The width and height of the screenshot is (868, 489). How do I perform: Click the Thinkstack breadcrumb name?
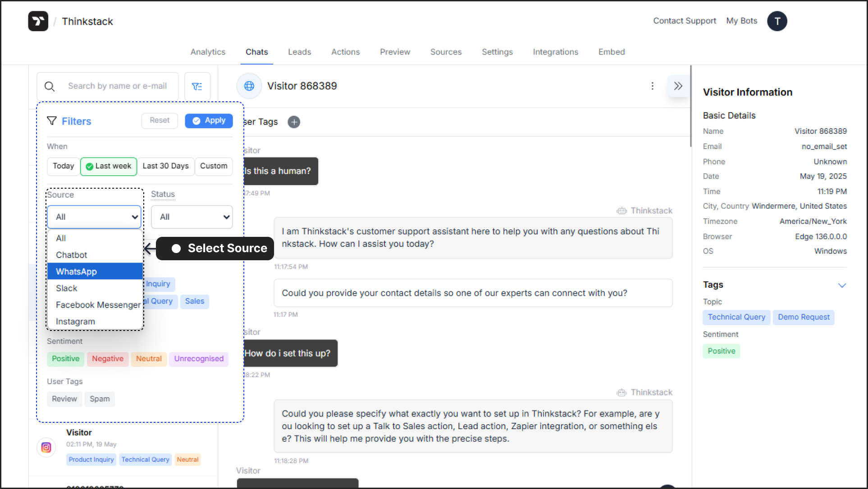click(87, 22)
